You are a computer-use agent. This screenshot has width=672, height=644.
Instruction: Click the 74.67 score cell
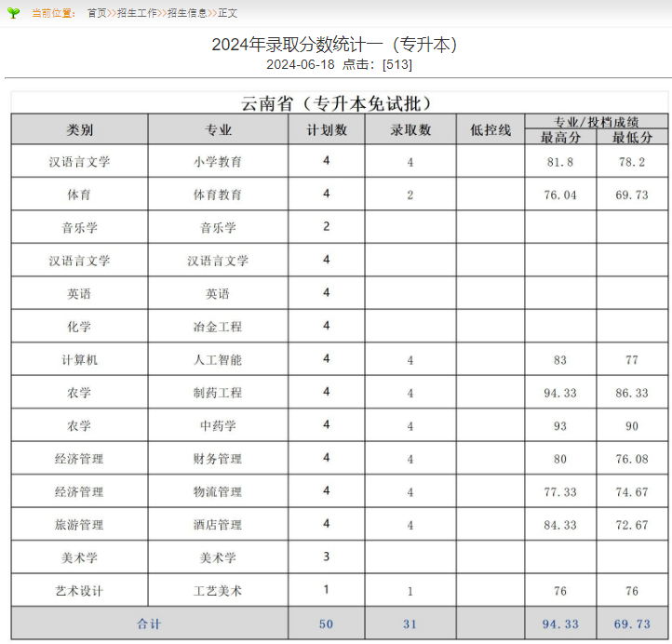pos(632,492)
